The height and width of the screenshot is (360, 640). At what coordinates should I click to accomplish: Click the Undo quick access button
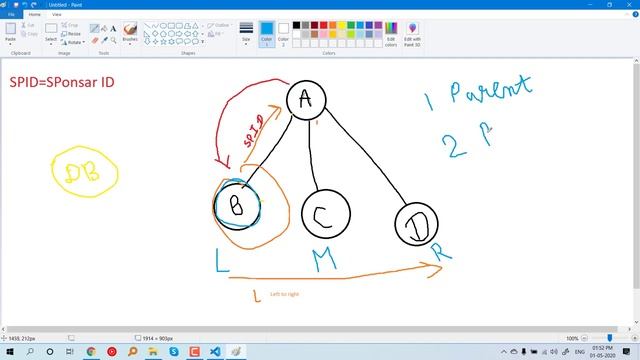(x=24, y=5)
